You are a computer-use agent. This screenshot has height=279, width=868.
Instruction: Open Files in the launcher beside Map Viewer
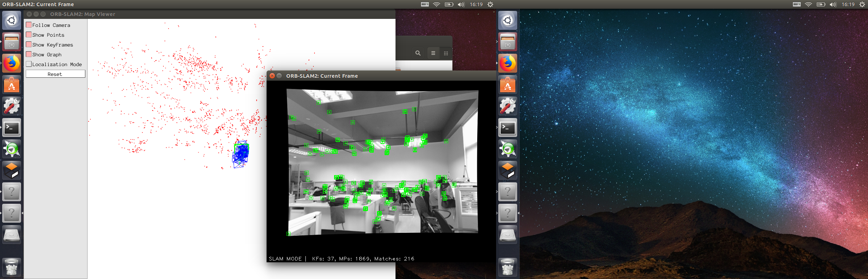coord(12,41)
